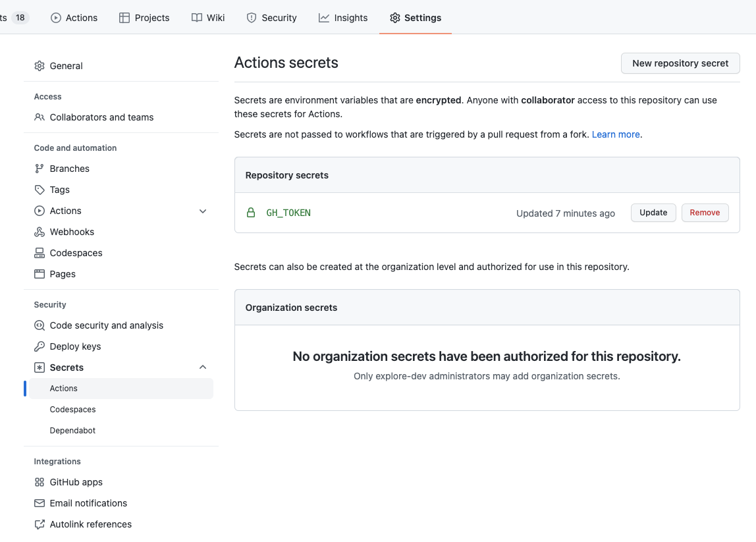
Task: Expand the Actions submenu chevron in sidebar
Action: tap(203, 211)
